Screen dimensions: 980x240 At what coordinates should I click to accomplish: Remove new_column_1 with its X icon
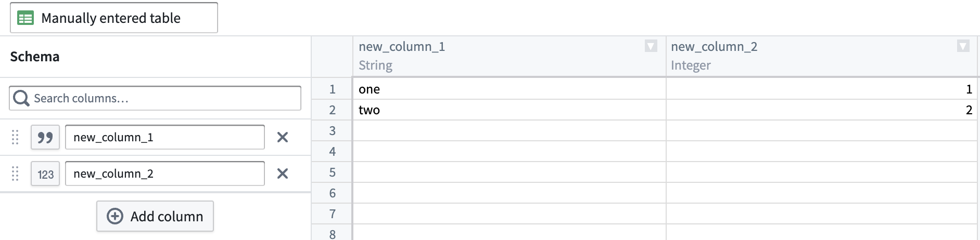(x=283, y=137)
